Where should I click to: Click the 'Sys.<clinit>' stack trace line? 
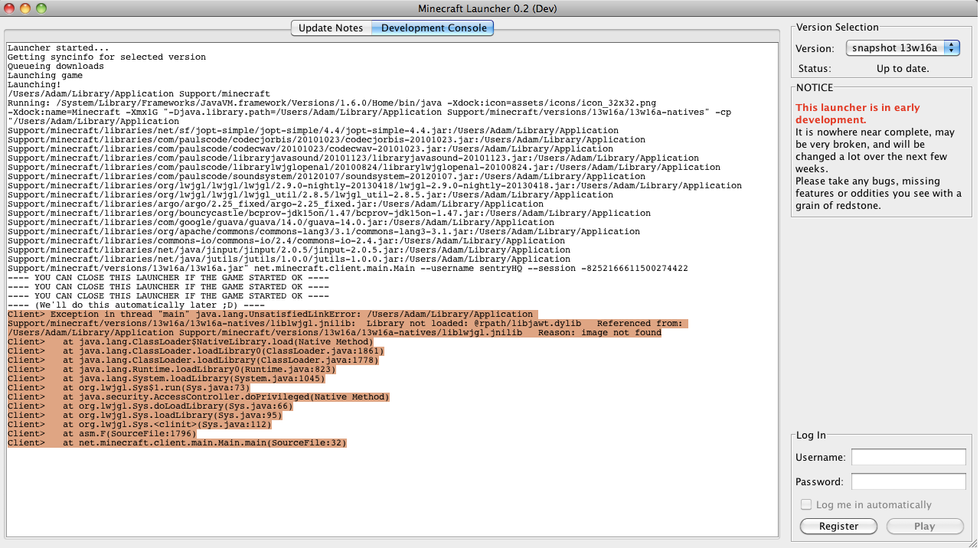(139, 424)
